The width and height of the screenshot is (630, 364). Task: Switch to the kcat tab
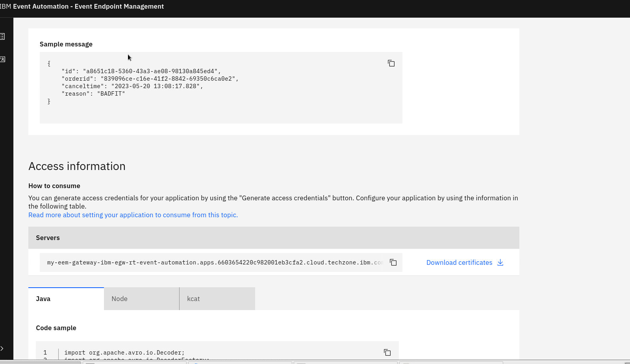click(217, 299)
